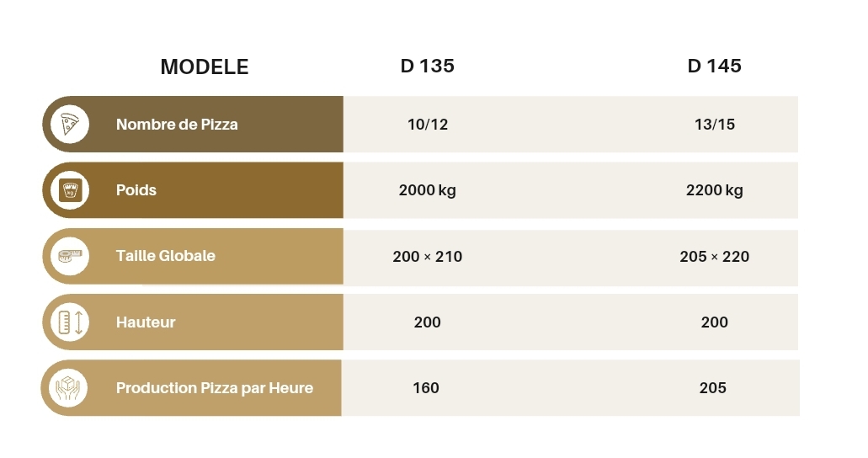Select the 13/15 pizza count value
This screenshot has width=868, height=458.
(715, 125)
